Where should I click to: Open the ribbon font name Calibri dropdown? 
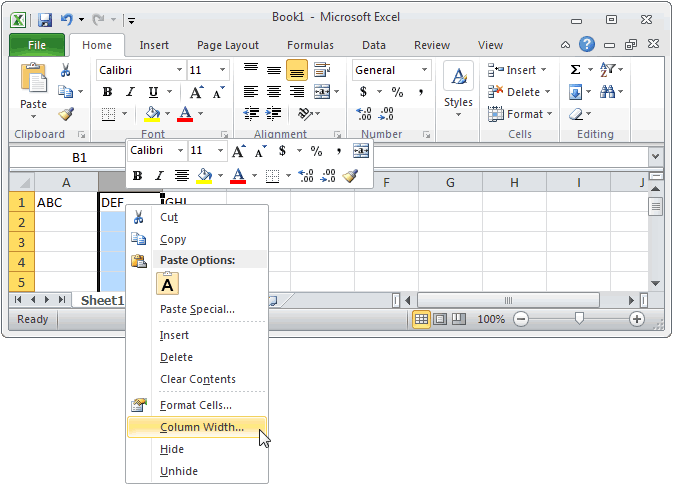coord(179,70)
